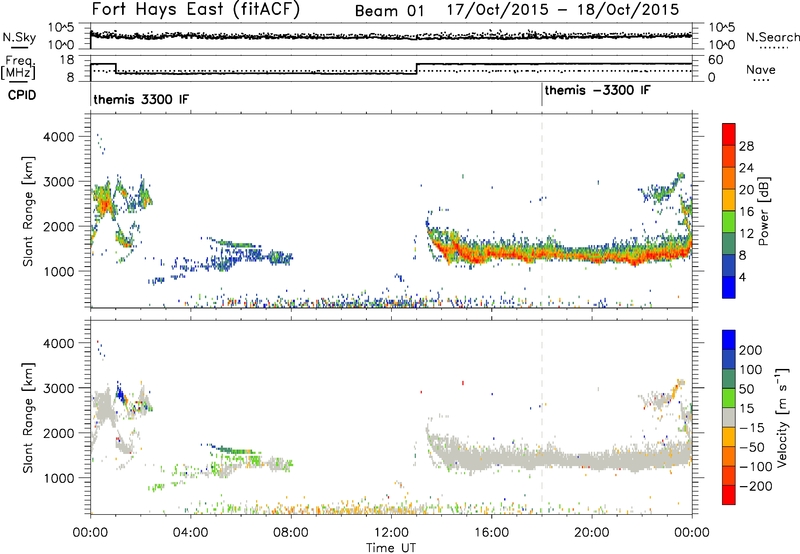Click the 'themis 3300 IF' annotation
The height and width of the screenshot is (554, 800).
pyautogui.click(x=141, y=99)
